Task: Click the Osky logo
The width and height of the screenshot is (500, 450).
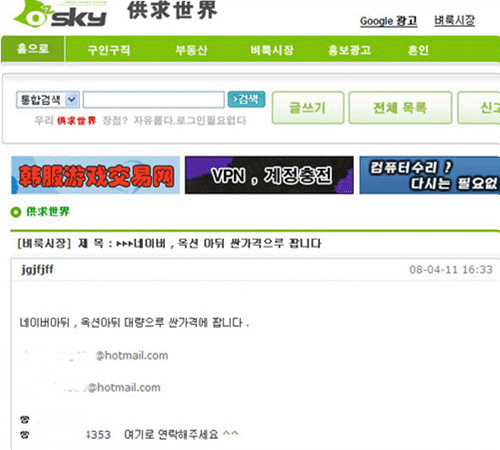Action: coord(60,14)
